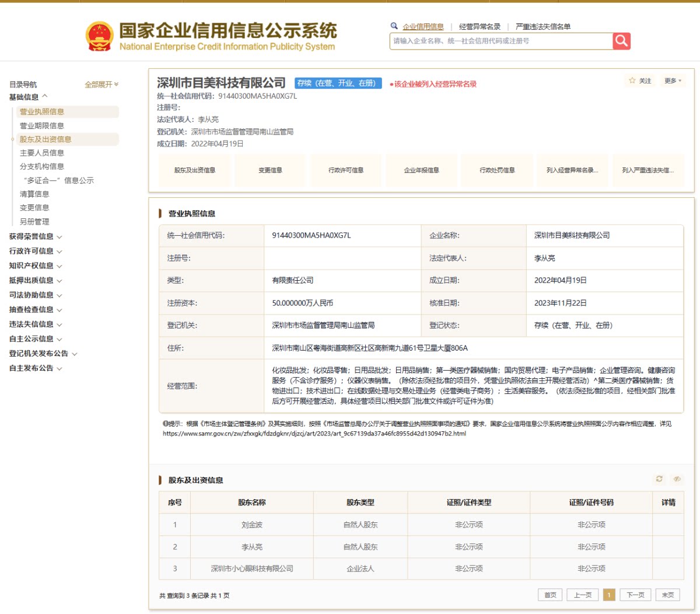Expand all with 全部展开

pyautogui.click(x=101, y=85)
